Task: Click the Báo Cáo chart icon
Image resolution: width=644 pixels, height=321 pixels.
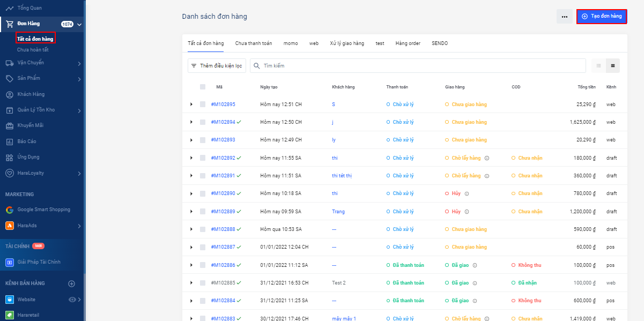Action: (10, 141)
